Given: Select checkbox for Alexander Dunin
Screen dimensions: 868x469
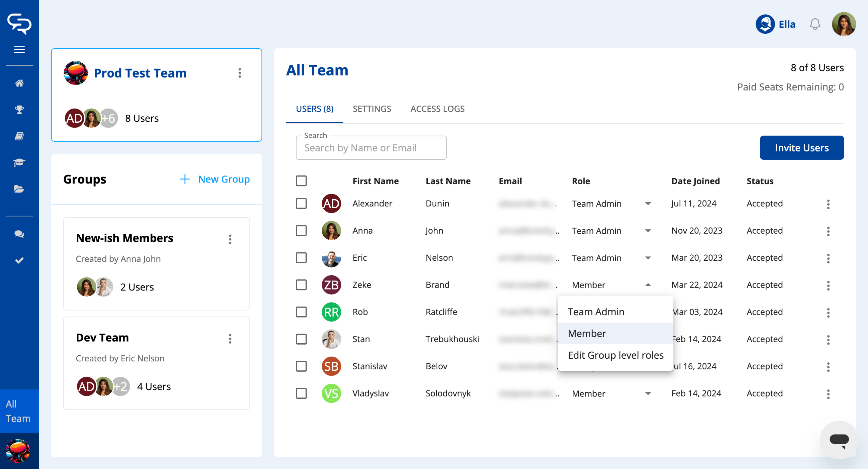Looking at the screenshot, I should point(301,204).
